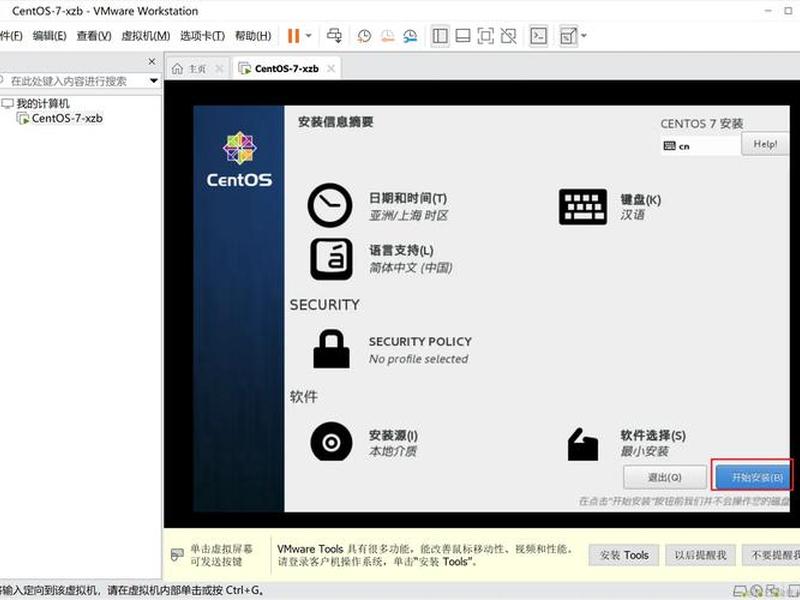Select My Computer (我的计算机) tree node
This screenshot has height=600, width=800.
pos(43,104)
